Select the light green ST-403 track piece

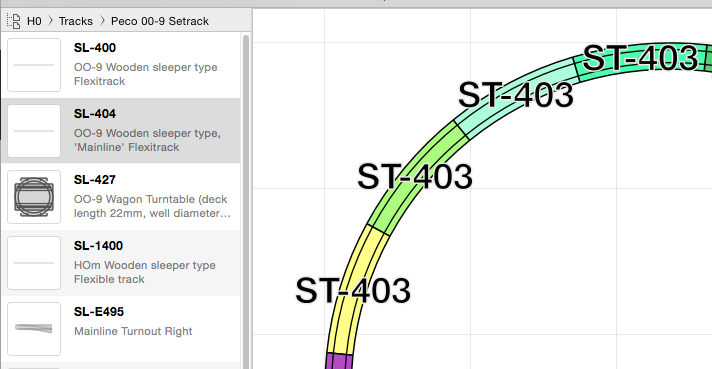417,178
